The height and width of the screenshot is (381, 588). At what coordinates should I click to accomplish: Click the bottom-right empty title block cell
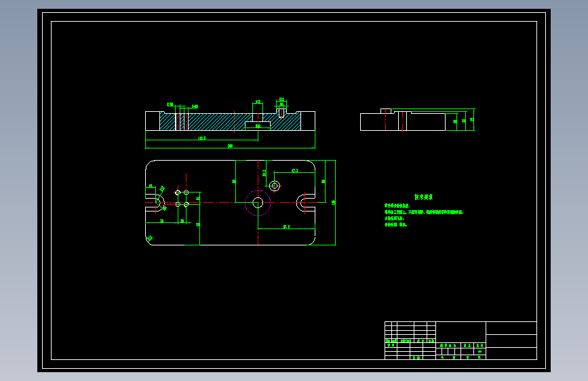pos(511,354)
